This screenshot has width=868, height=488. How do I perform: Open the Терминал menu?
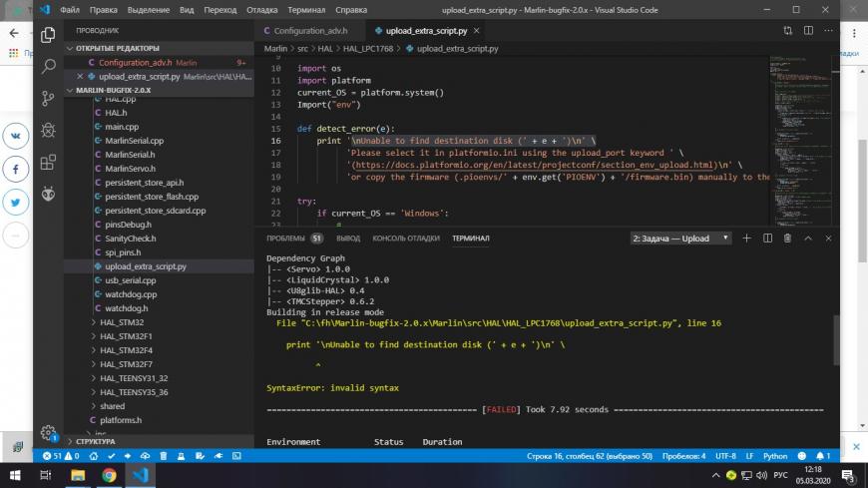point(306,10)
